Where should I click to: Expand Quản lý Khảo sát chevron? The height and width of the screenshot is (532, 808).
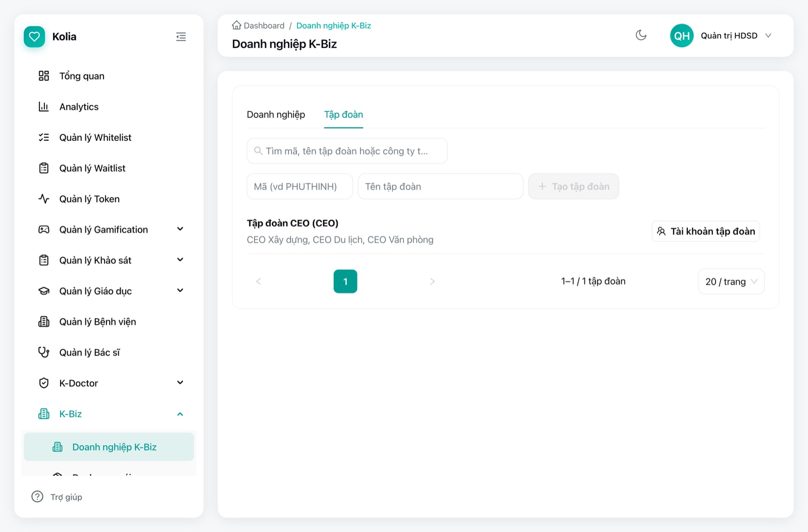pos(180,260)
